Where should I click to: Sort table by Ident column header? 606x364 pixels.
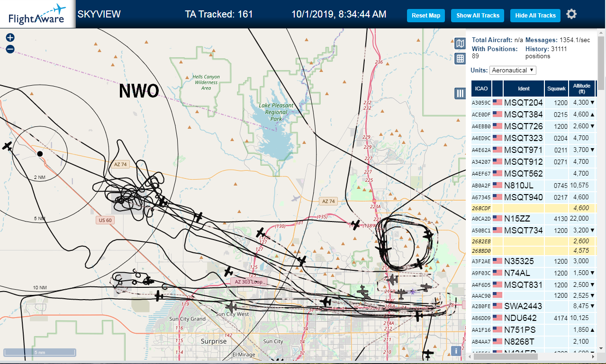tap(524, 89)
